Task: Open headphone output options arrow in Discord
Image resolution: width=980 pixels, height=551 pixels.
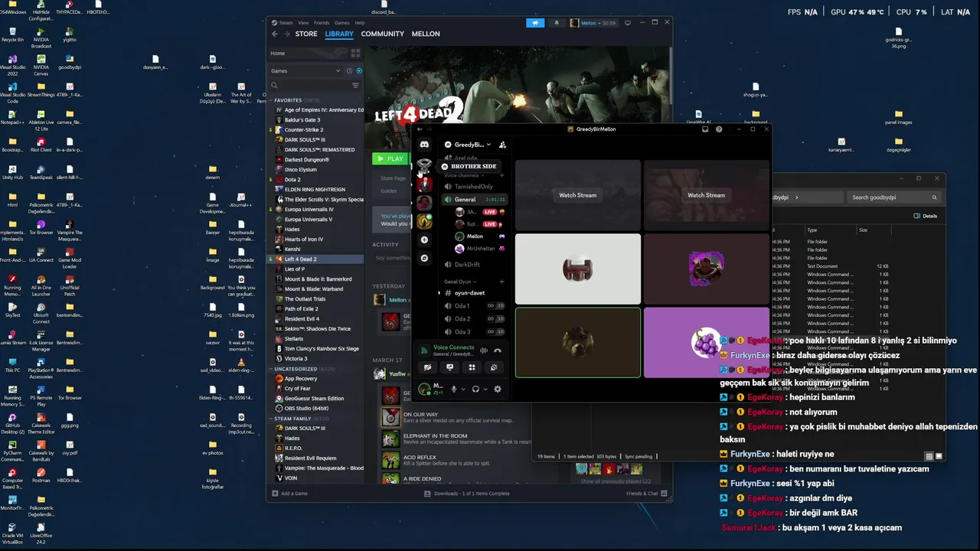Action: point(485,389)
